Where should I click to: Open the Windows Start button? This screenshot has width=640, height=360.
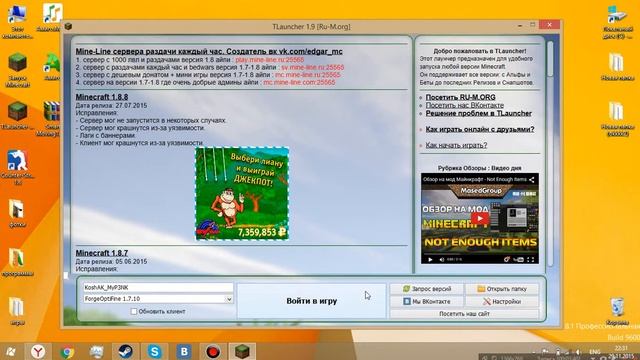[x=11, y=351]
